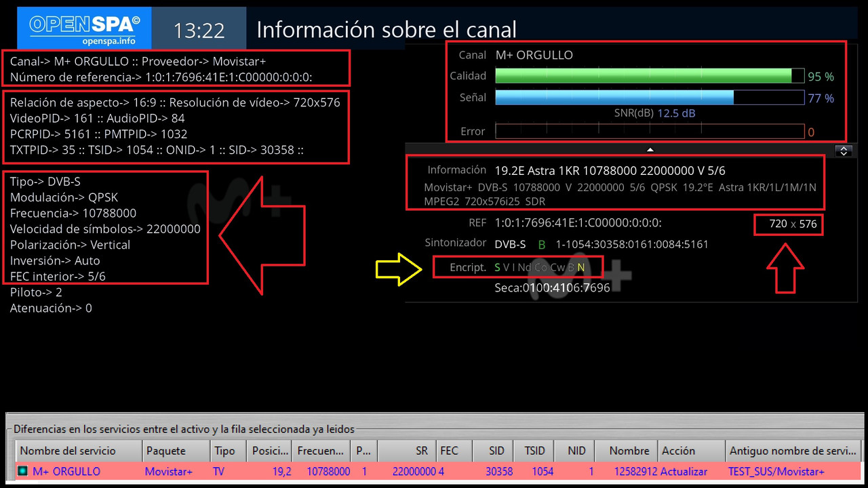The width and height of the screenshot is (868, 488).
Task: Click 'Atenuación-> 0' line
Action: click(x=51, y=308)
